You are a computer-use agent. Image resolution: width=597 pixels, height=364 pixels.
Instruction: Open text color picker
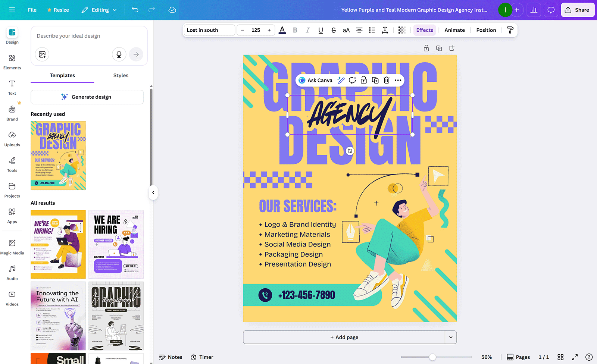(x=282, y=30)
